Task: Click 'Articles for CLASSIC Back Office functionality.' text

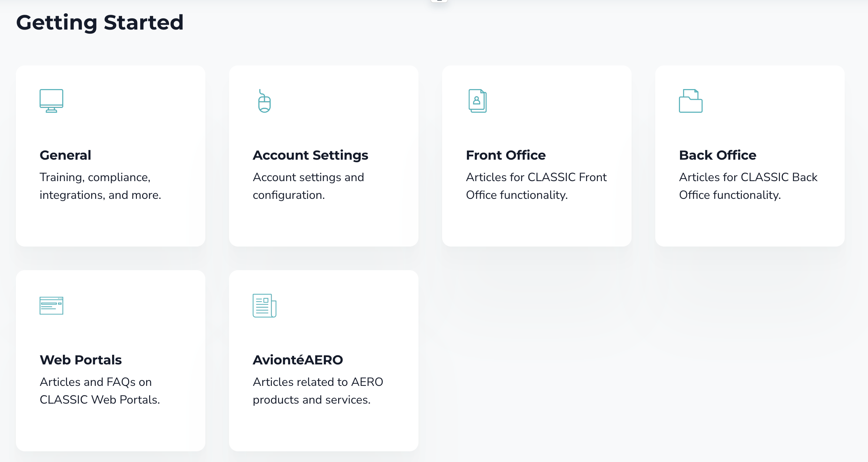Action: (748, 186)
